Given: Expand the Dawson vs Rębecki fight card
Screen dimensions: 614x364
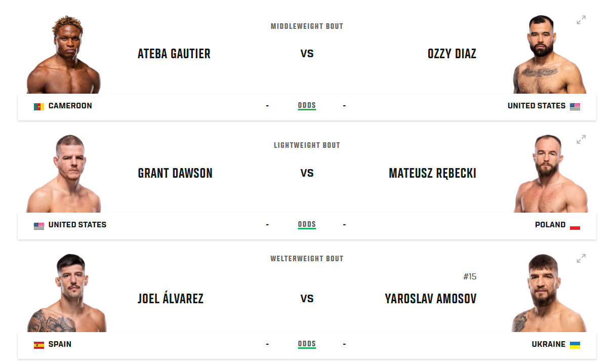Looking at the screenshot, I should 581,139.
